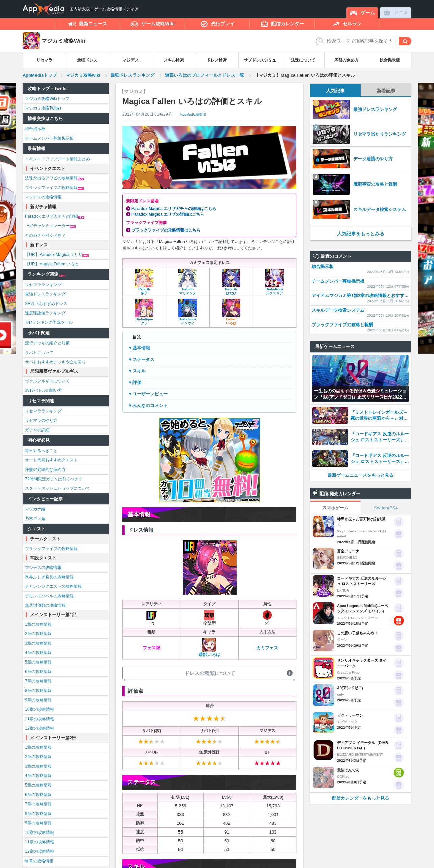Click 人気記事をもっとみる button
Screen dimensions: 434x868
(360, 234)
